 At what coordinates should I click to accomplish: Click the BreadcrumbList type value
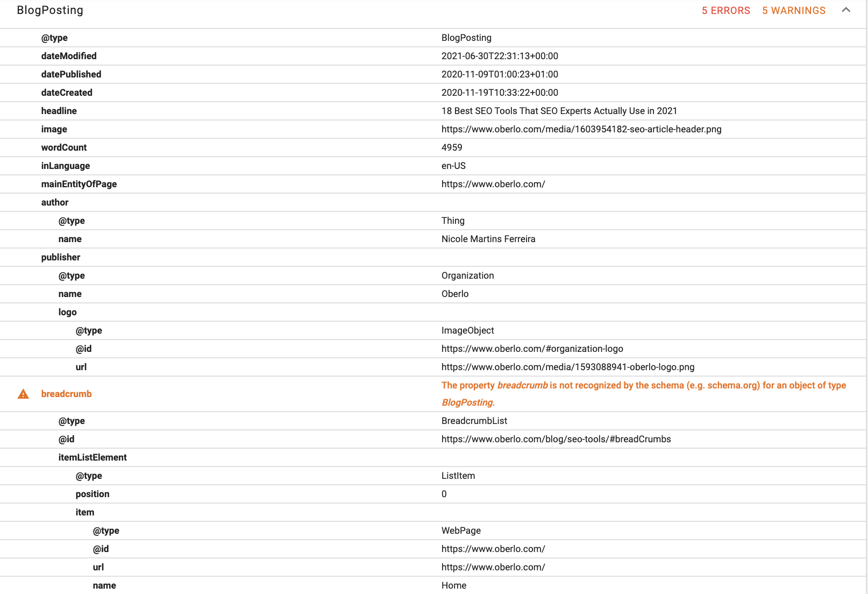474,421
